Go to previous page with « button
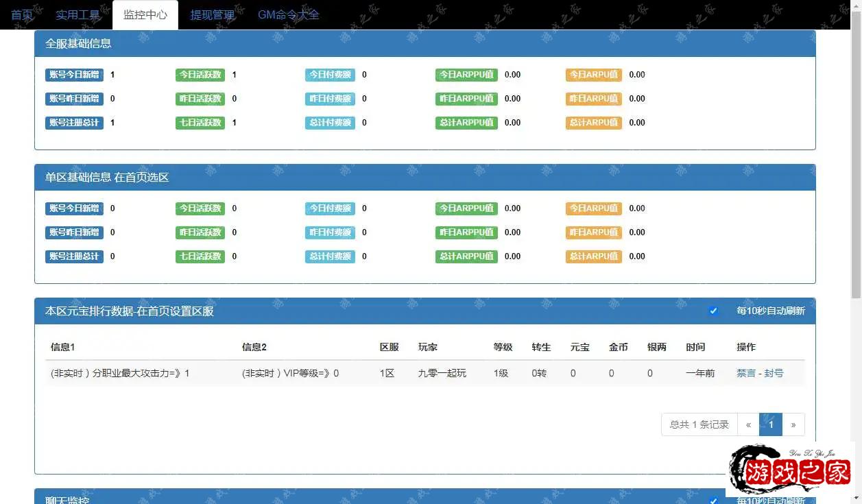Image resolution: width=862 pixels, height=504 pixels. coord(748,424)
